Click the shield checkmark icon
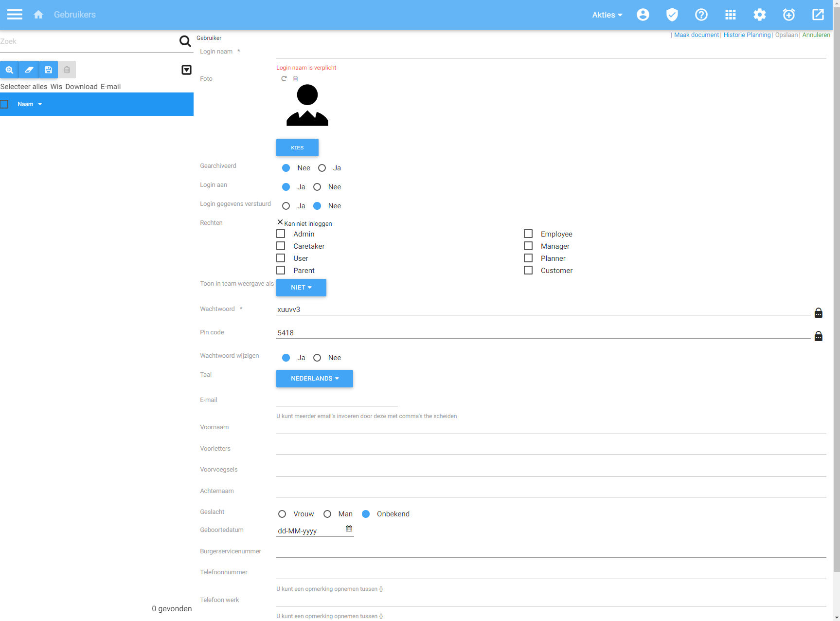 coord(672,15)
